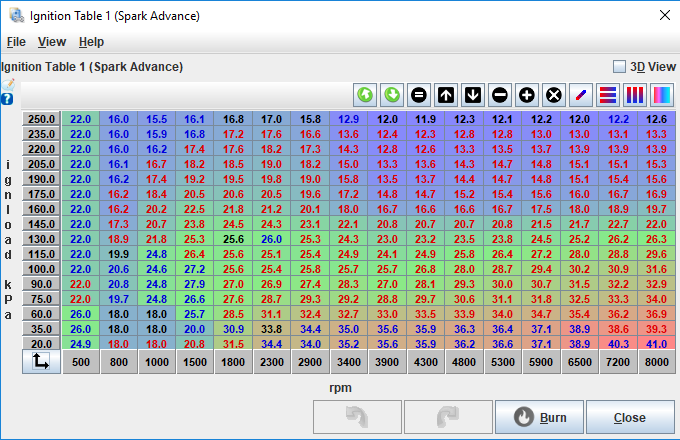Click the Burn button
This screenshot has width=680, height=440.
[539, 418]
